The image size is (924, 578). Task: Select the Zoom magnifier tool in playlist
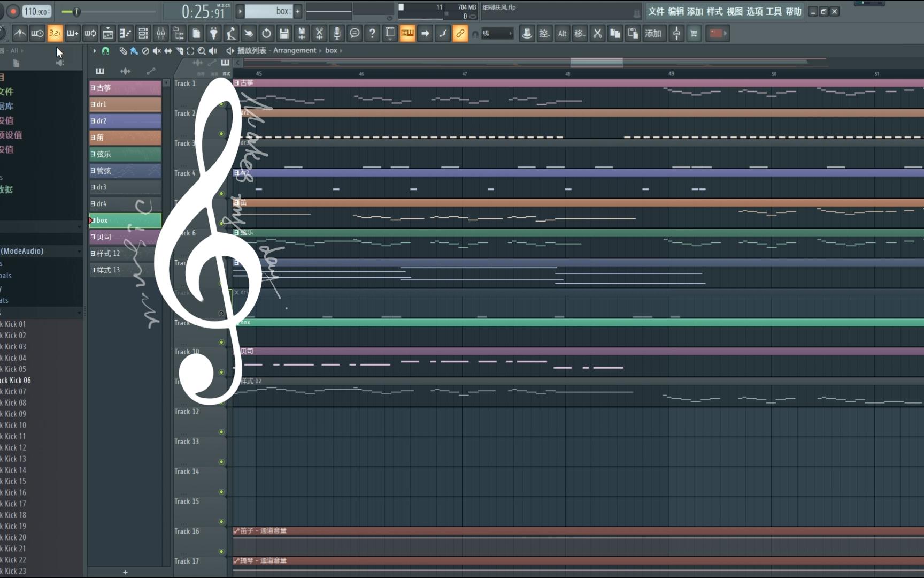[202, 51]
